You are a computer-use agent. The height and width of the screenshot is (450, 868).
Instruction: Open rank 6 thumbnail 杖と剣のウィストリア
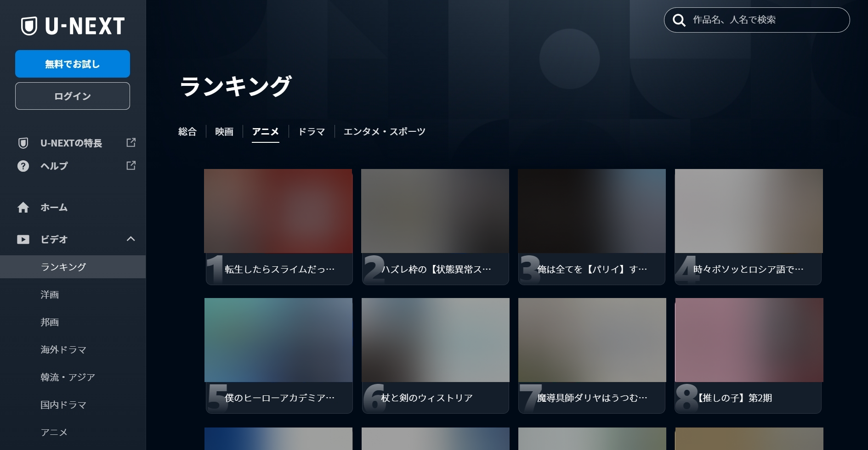436,340
